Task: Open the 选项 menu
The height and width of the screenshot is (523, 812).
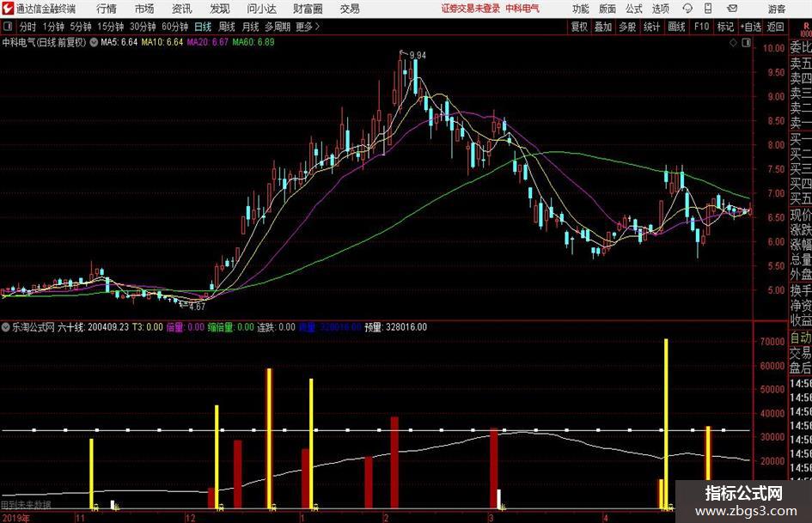Action: (x=660, y=9)
